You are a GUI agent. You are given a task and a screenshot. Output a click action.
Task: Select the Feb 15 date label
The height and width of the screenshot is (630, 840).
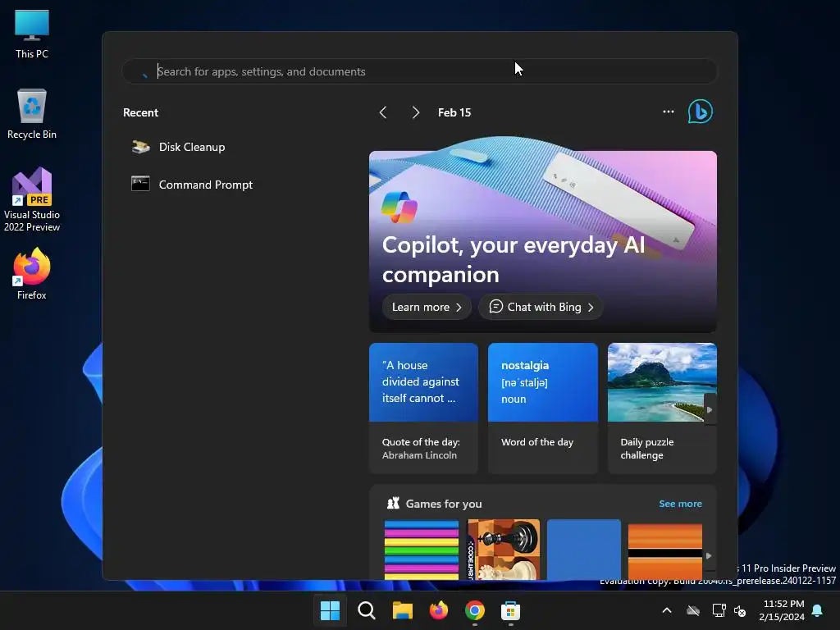click(454, 112)
